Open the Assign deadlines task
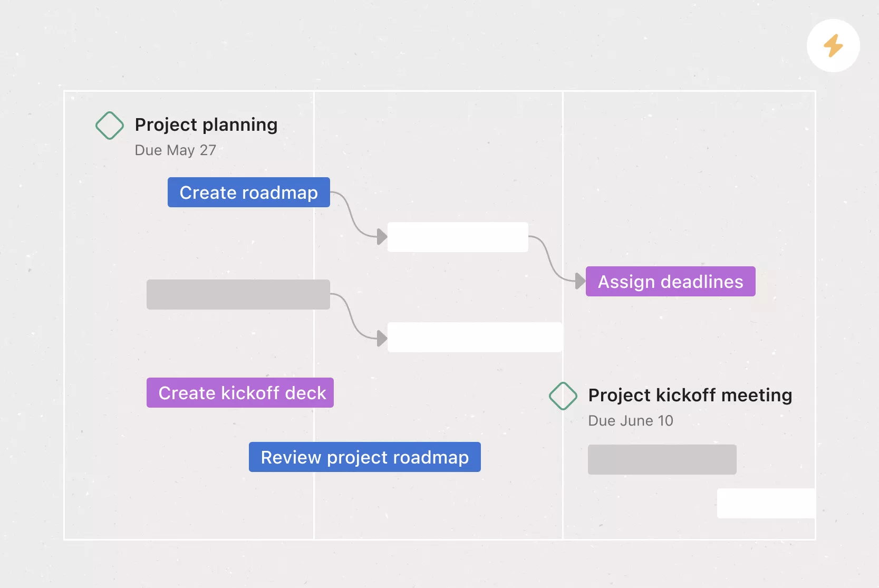The image size is (879, 588). [670, 282]
